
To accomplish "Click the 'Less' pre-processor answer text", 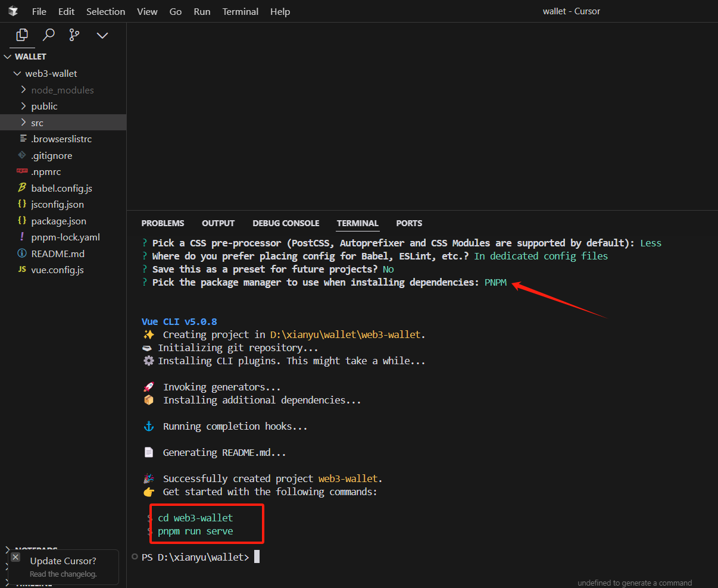I will pyautogui.click(x=651, y=243).
